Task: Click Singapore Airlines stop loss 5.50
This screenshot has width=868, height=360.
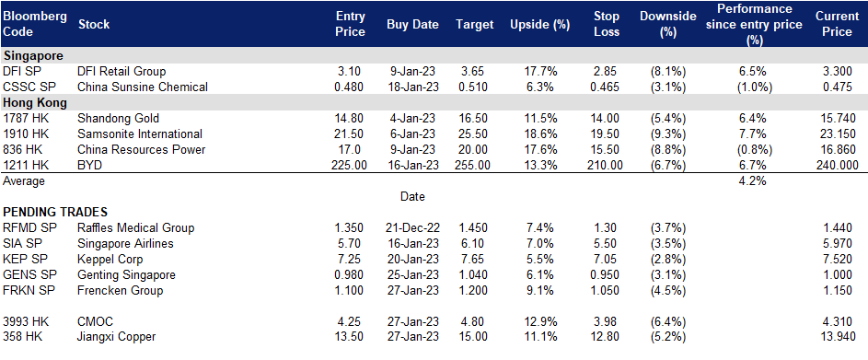Action: tap(607, 243)
